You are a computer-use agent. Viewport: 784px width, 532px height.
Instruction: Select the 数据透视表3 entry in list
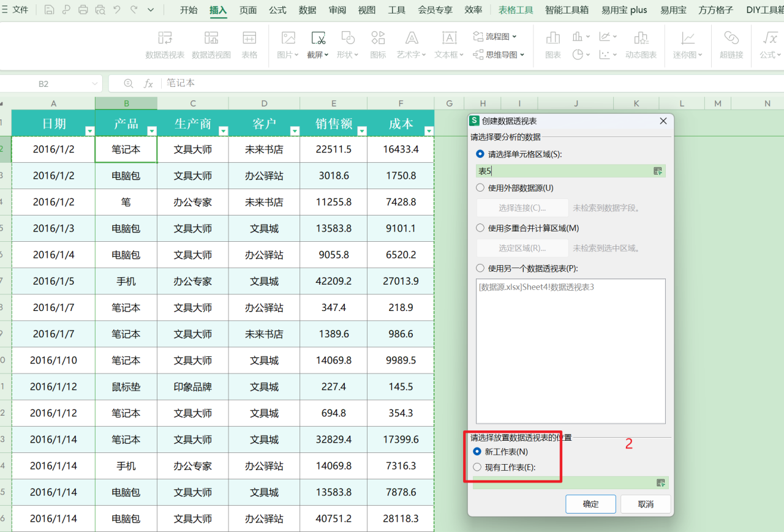(537, 287)
